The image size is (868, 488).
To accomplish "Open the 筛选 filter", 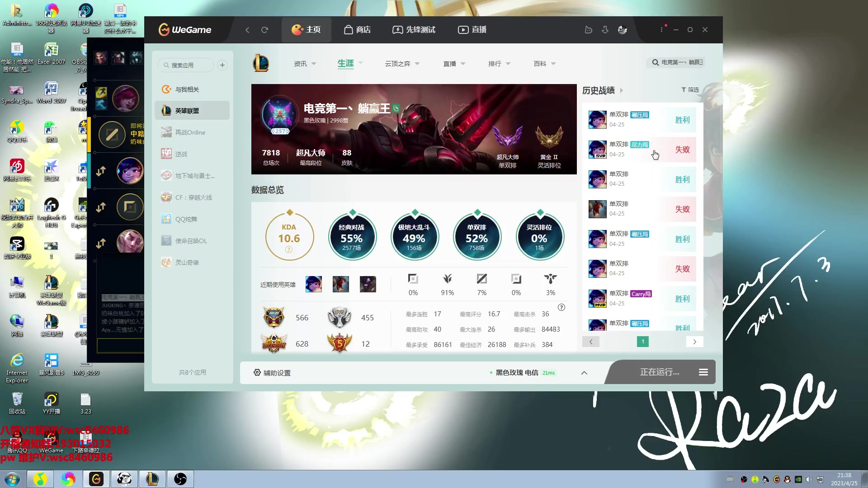I will [x=690, y=90].
